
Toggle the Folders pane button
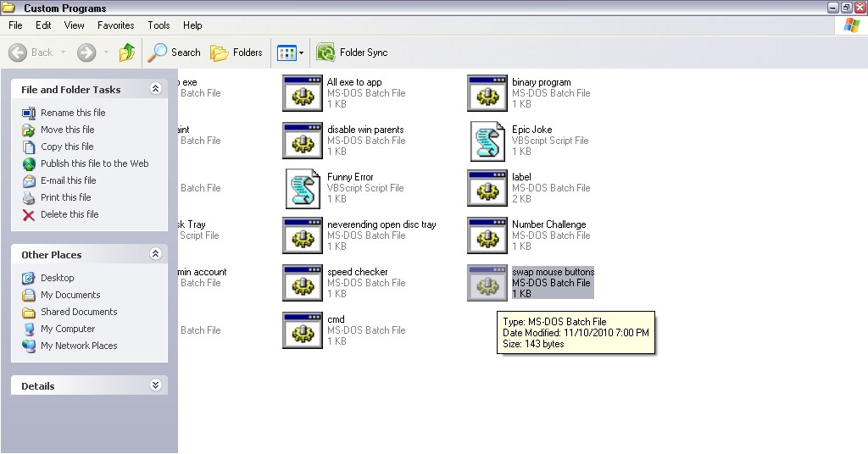click(236, 53)
